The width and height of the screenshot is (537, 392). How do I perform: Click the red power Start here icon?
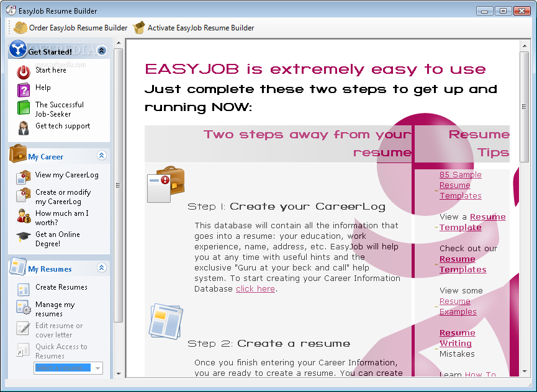tap(24, 72)
